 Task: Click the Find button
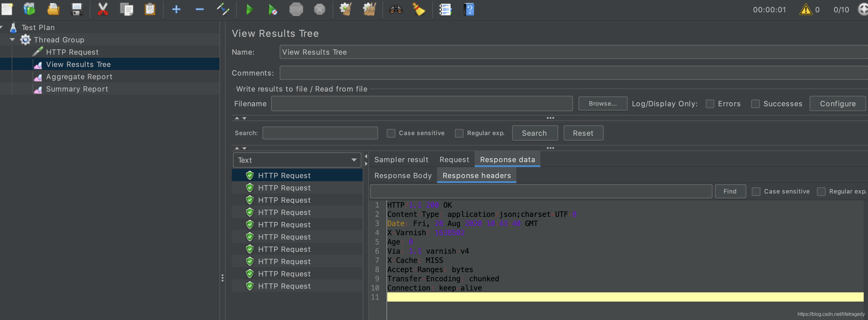(x=730, y=191)
